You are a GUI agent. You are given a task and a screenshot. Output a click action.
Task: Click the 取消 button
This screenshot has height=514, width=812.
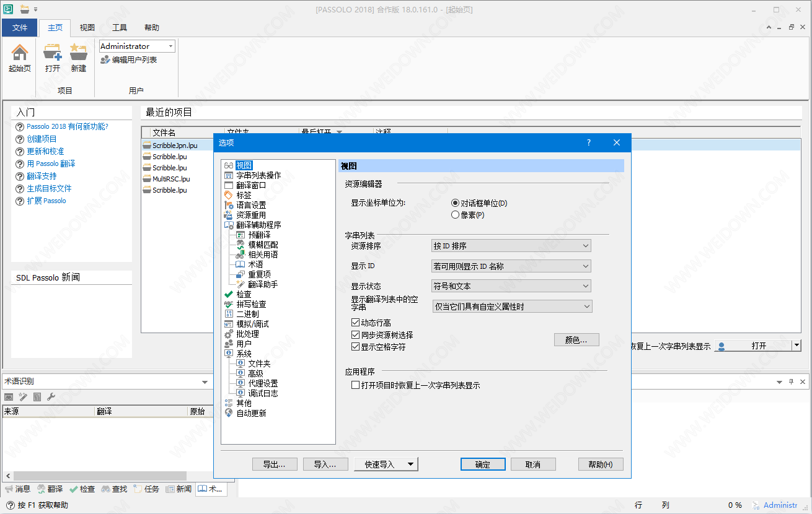click(x=533, y=464)
